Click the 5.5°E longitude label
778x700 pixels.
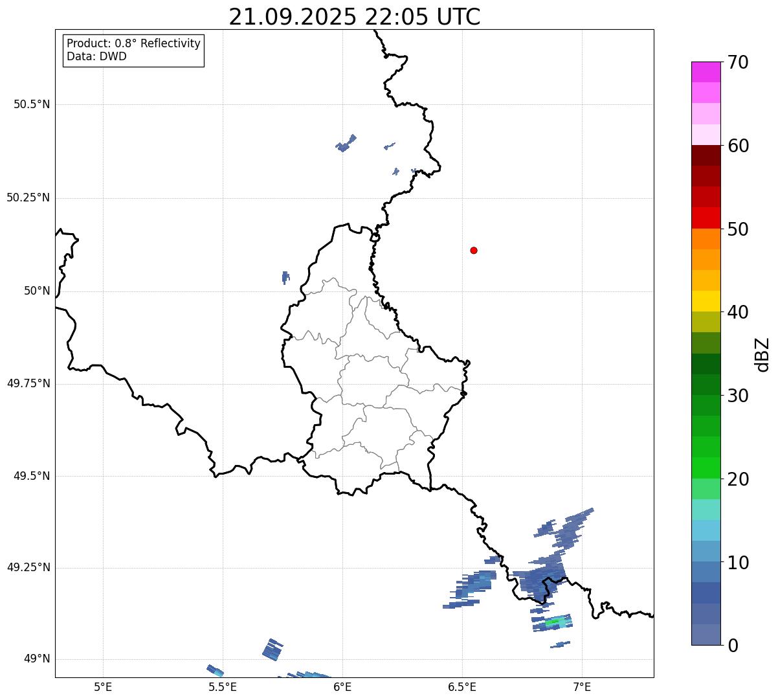223,686
